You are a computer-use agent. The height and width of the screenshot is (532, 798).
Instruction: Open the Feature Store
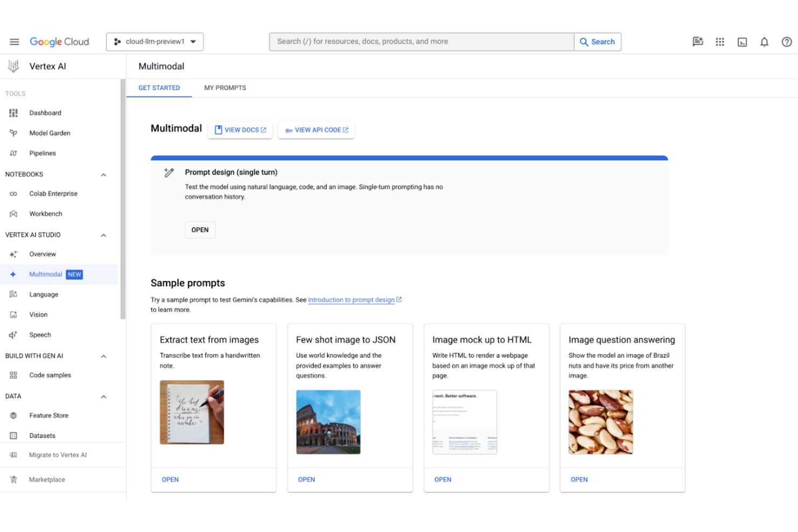[49, 415]
